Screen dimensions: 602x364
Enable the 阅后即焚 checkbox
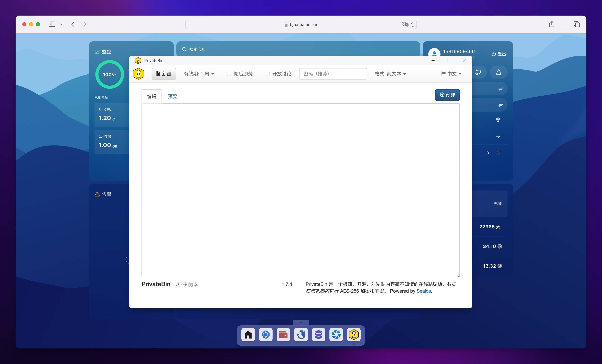point(229,74)
